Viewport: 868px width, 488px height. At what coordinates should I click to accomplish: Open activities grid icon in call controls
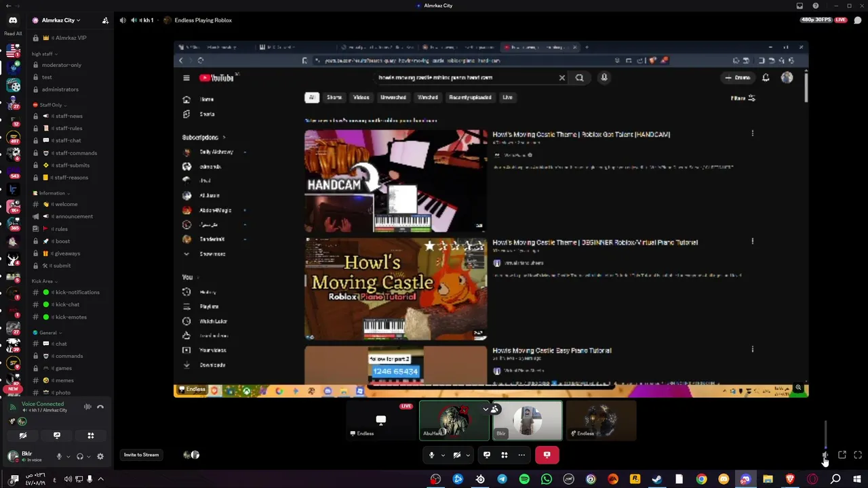[x=504, y=455]
